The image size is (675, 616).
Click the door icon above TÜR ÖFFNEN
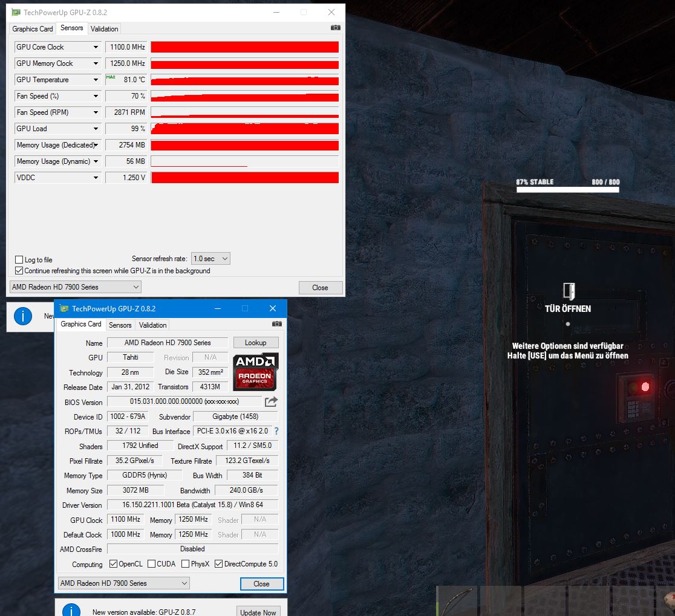point(569,291)
